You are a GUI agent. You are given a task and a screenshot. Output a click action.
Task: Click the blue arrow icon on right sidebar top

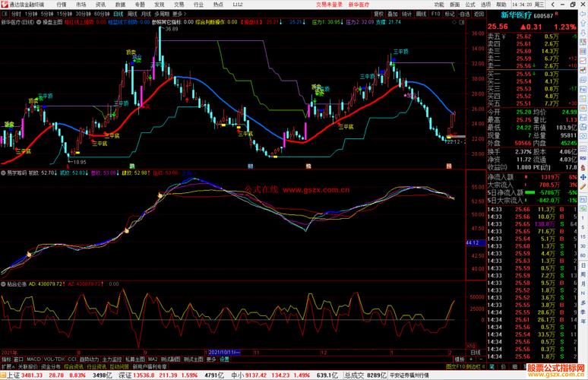(x=583, y=14)
